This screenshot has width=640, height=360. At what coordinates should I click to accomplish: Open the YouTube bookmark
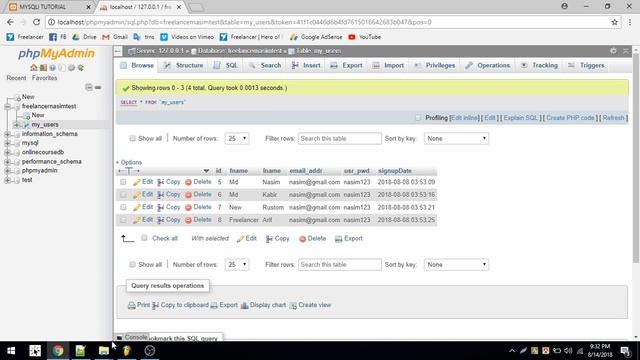(364, 37)
